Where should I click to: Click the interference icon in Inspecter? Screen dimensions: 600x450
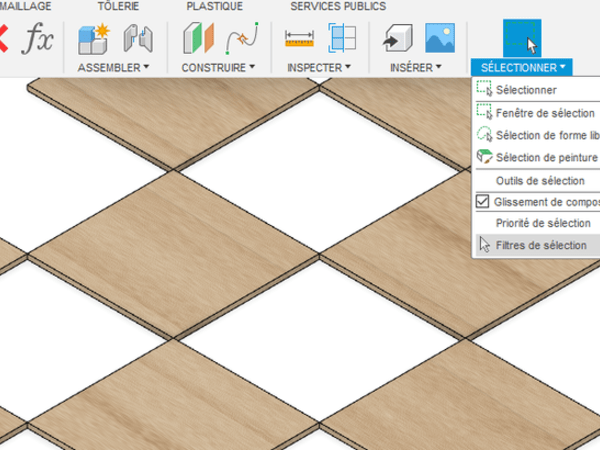click(x=342, y=40)
